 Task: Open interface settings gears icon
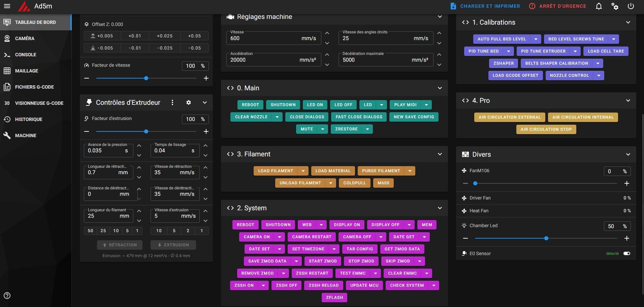[x=615, y=6]
